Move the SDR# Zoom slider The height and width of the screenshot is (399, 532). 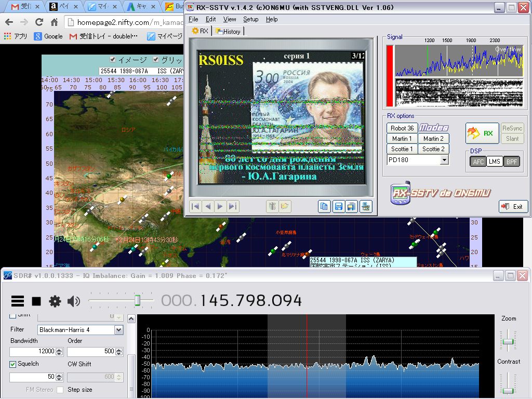pos(508,341)
